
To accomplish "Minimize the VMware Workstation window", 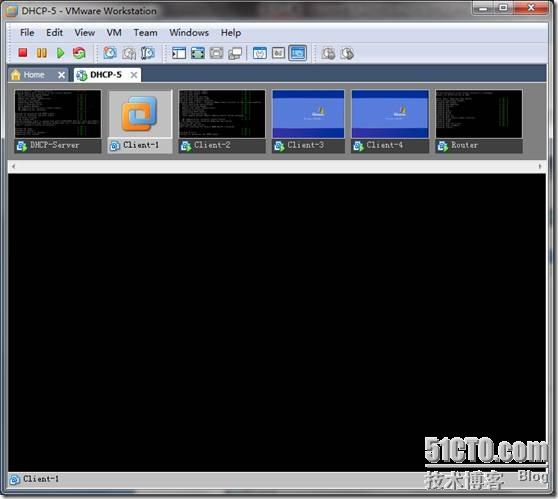I will (x=484, y=8).
